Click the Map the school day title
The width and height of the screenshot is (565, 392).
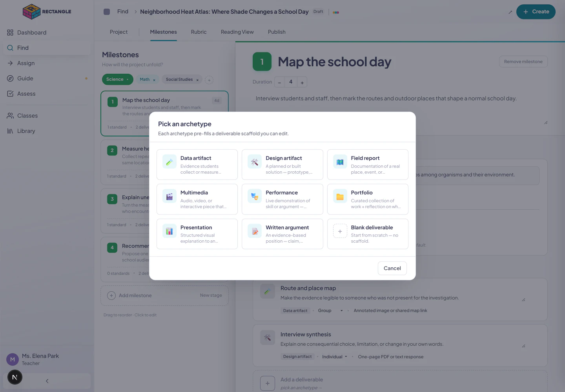[334, 62]
